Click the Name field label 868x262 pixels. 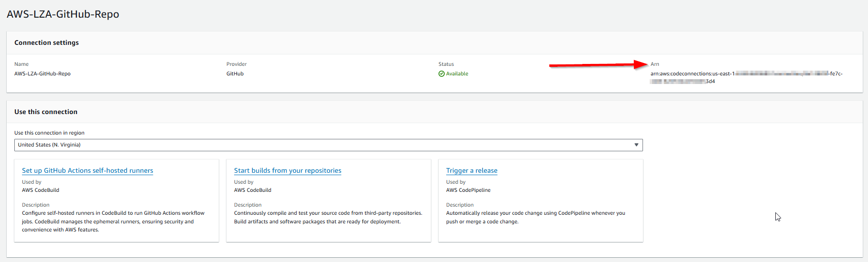21,64
